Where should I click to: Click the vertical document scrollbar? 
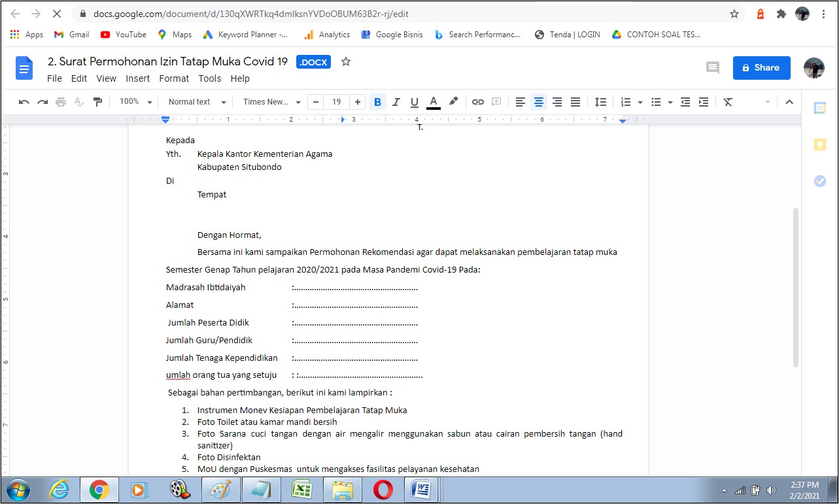tap(795, 288)
